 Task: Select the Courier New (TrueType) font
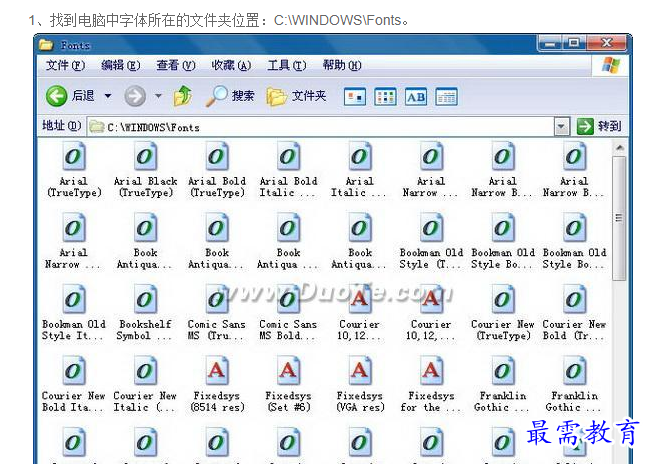[503, 313]
